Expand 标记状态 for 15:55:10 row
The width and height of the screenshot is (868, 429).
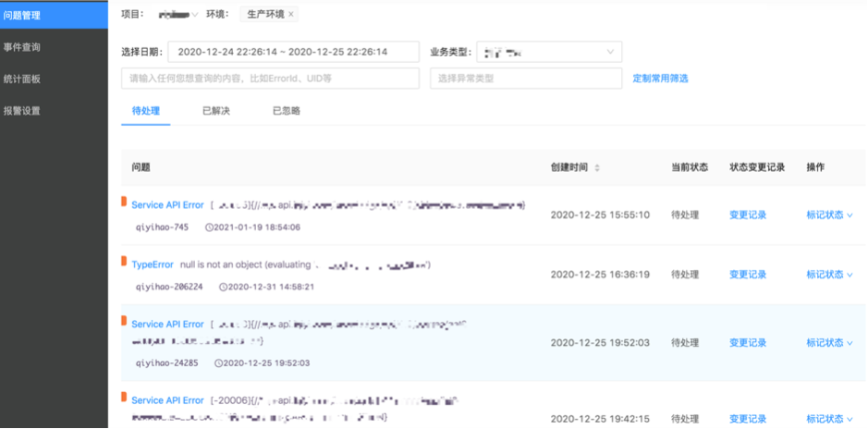829,214
